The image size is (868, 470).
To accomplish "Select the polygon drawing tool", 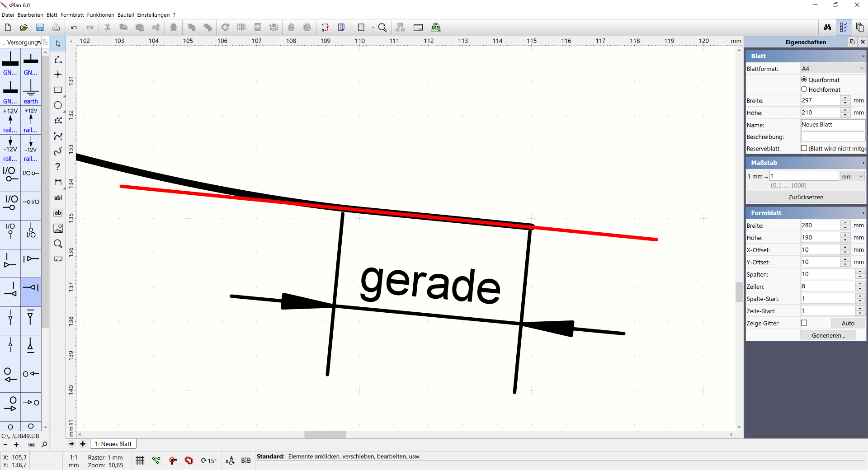I will point(58,121).
